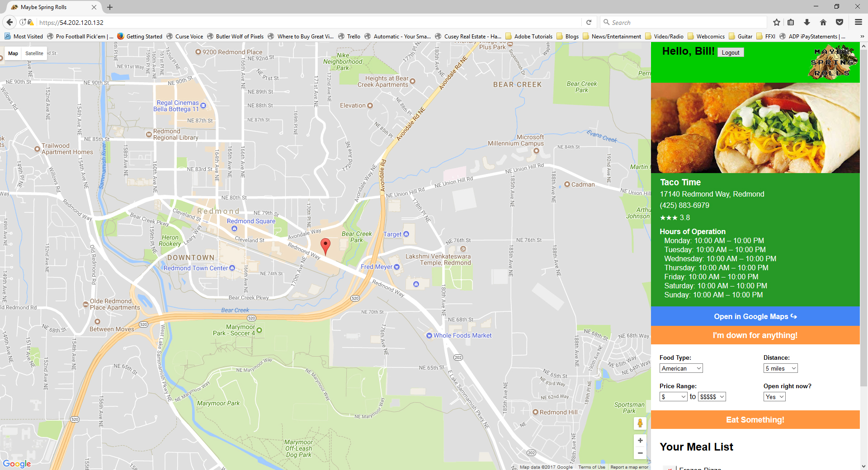Click the browser Back arrow button
Viewport: 868px width, 470px height.
point(9,22)
